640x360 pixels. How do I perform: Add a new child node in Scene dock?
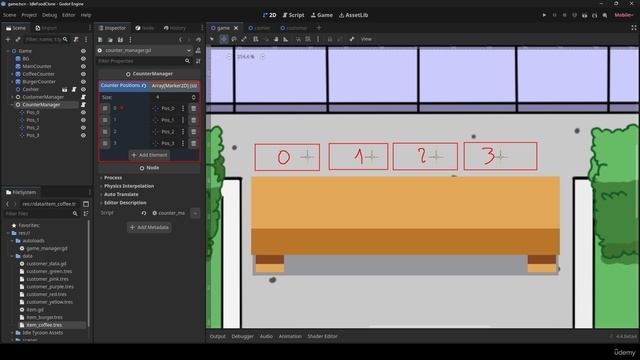click(x=8, y=40)
